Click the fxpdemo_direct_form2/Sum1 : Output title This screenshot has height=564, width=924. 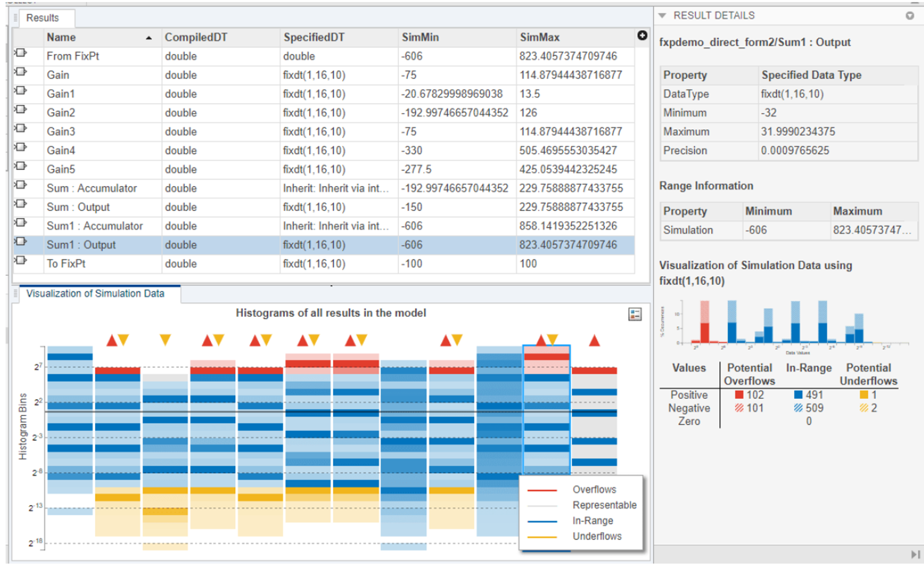755,42
